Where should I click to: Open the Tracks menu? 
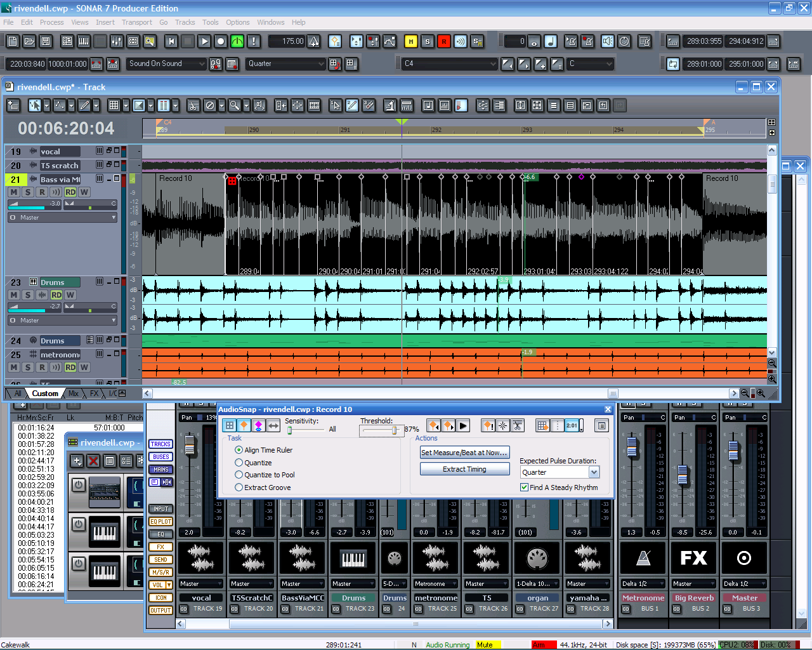coord(185,22)
